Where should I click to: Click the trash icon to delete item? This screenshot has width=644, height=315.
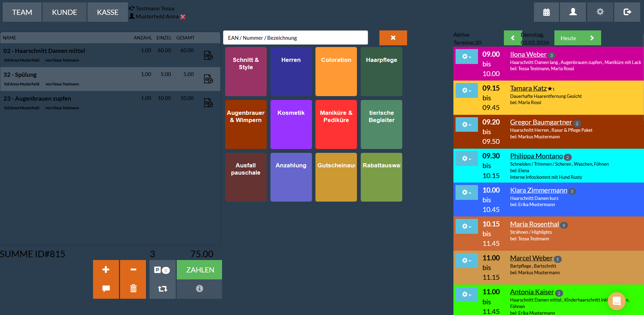133,288
